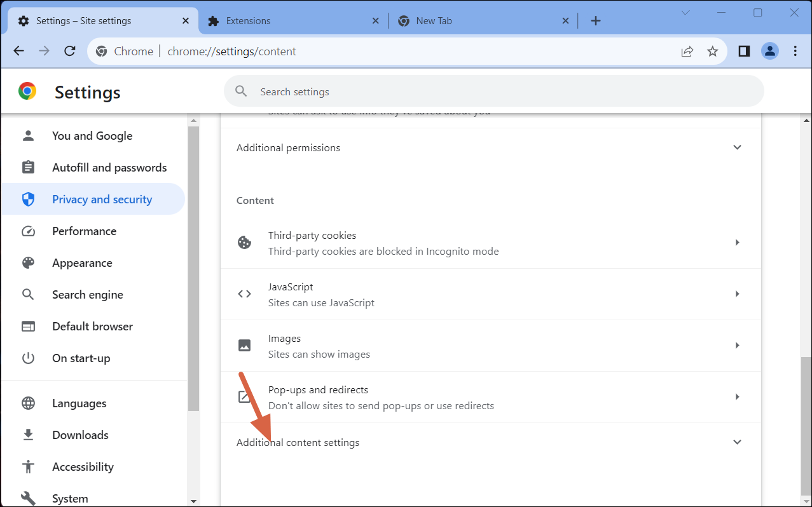Screen dimensions: 812x507
Task: Click the On start-up power icon
Action: pyautogui.click(x=28, y=358)
